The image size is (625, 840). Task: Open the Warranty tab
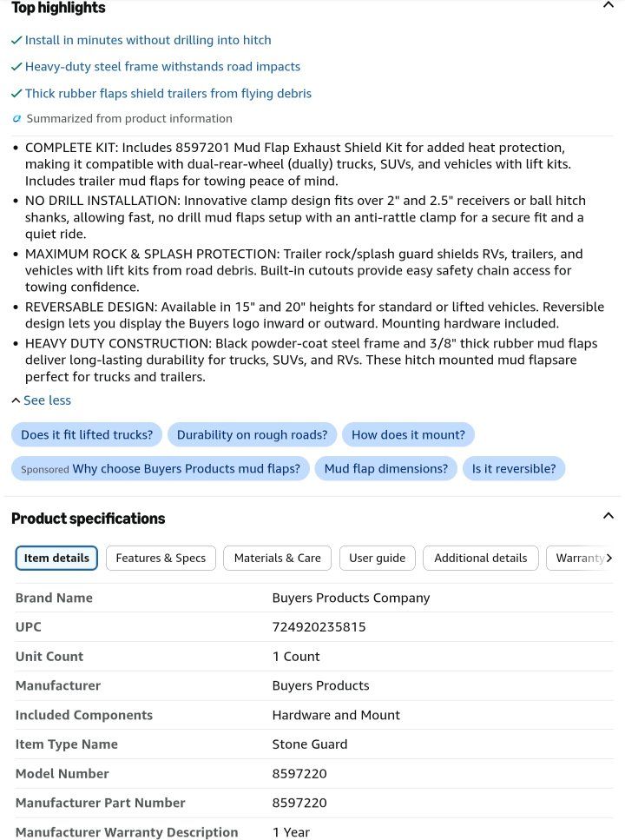pos(580,559)
